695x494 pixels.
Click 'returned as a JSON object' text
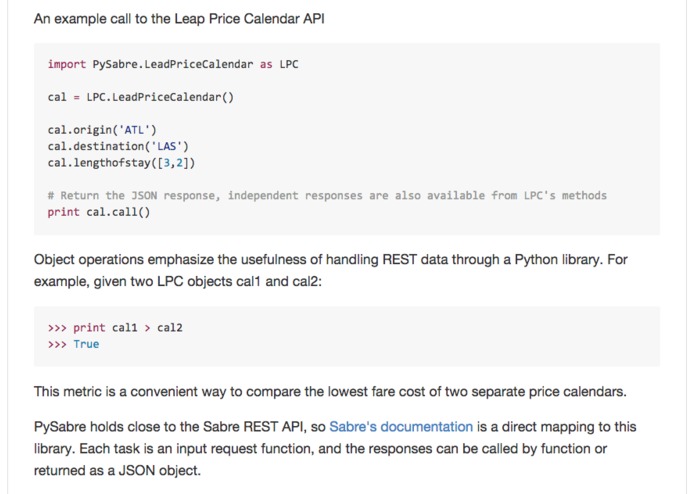(x=117, y=470)
